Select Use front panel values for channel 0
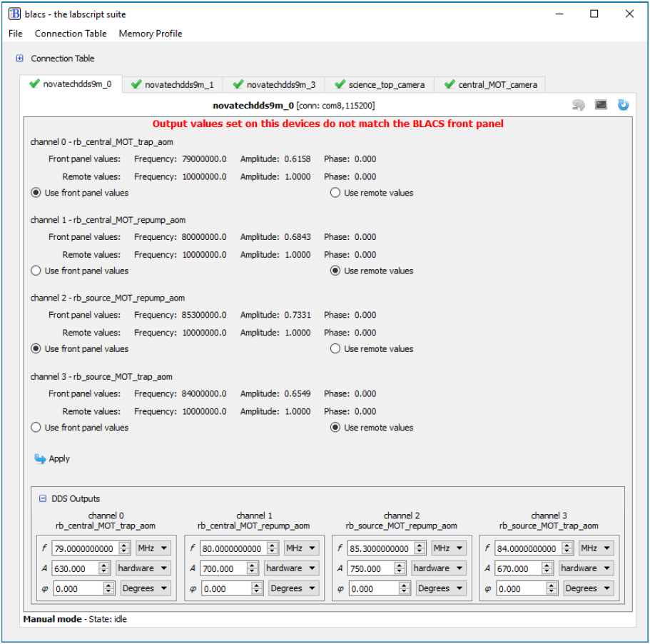The image size is (650, 644). 36,193
